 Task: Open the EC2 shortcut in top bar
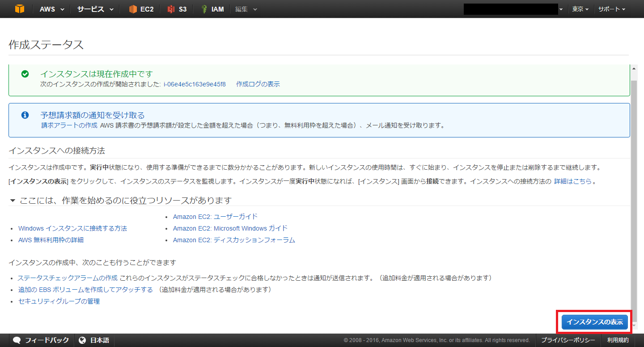(141, 9)
